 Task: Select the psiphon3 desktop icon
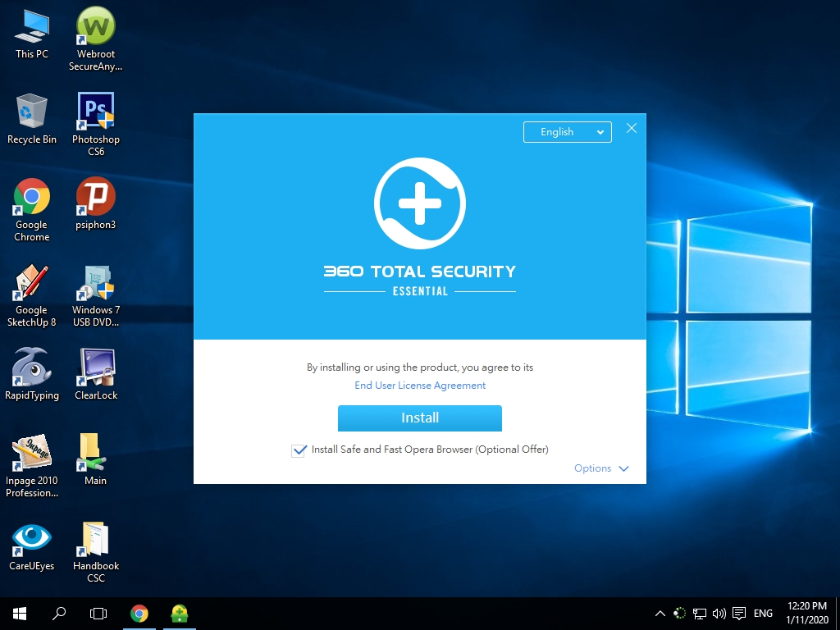(95, 203)
